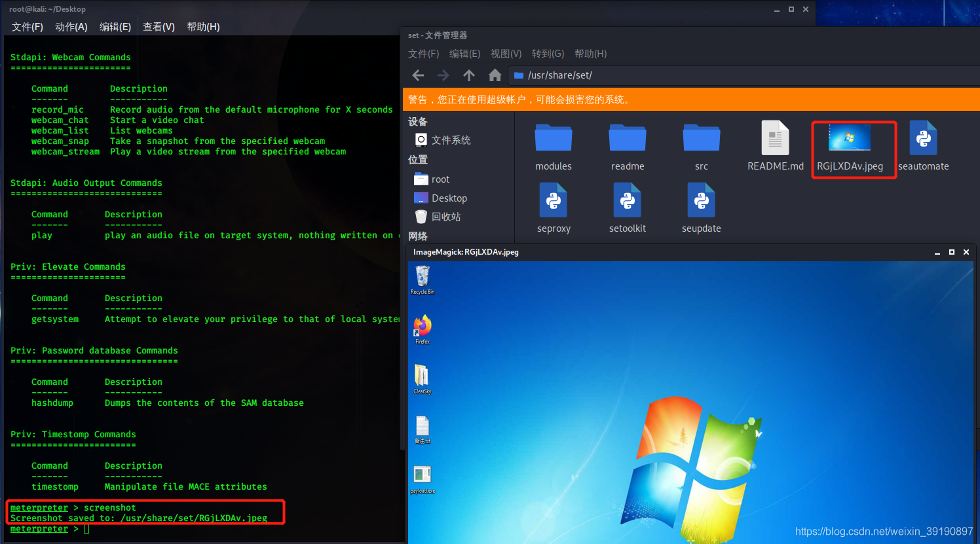Click payload.exe icon in the ImageMagick image
The height and width of the screenshot is (544, 980).
pos(423,479)
